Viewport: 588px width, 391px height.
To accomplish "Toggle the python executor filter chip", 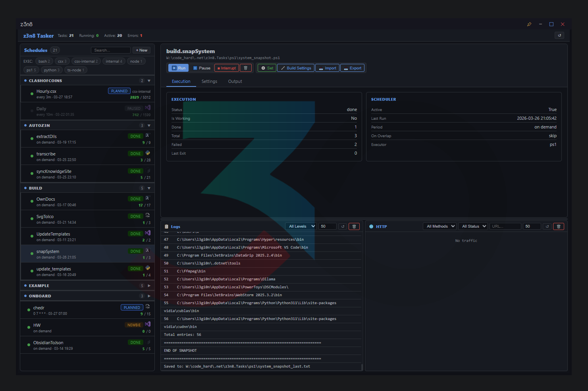I will coord(52,70).
